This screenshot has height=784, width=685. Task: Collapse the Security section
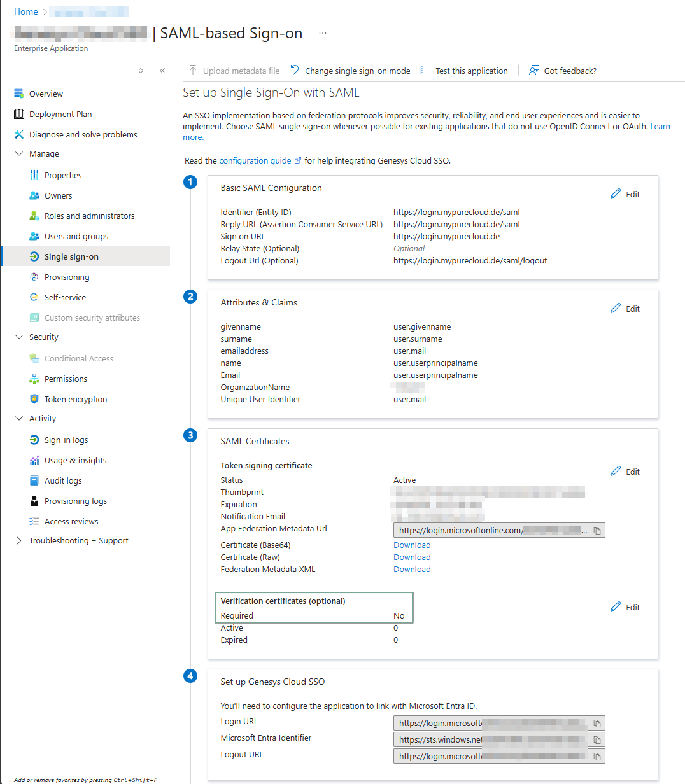[x=19, y=337]
